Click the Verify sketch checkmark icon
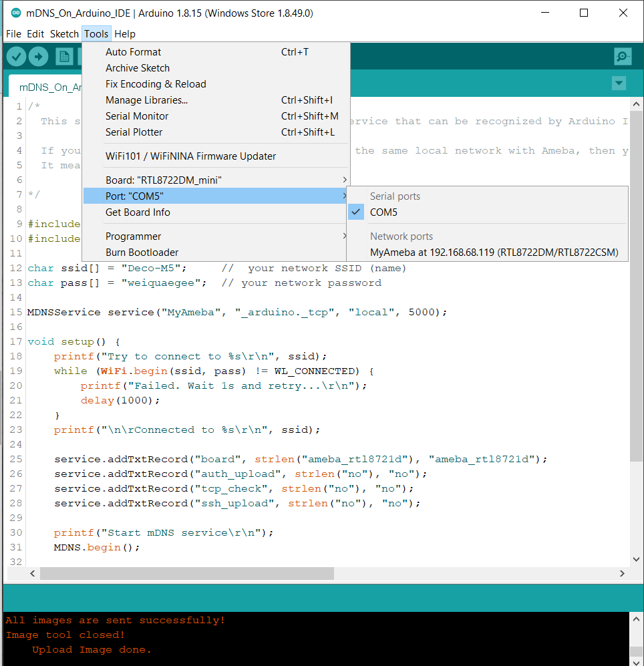The width and height of the screenshot is (644, 666). coord(17,57)
